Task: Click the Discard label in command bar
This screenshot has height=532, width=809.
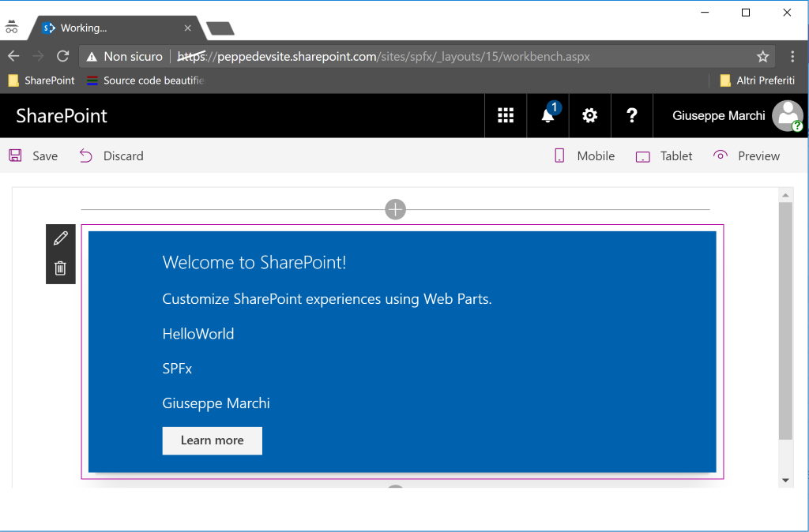Action: (123, 155)
